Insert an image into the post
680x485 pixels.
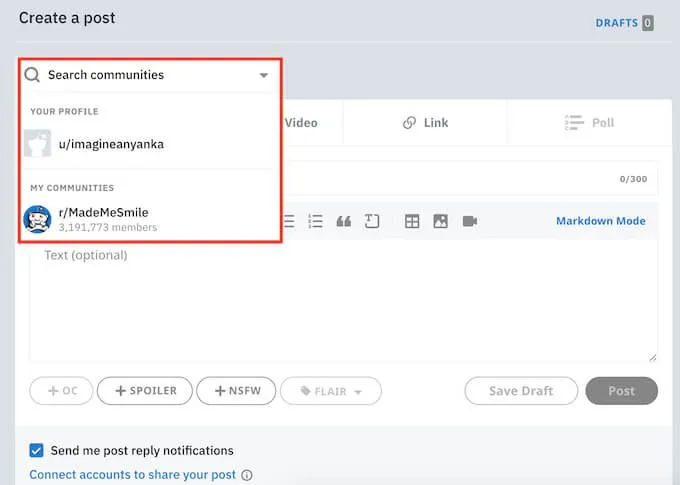click(x=440, y=221)
